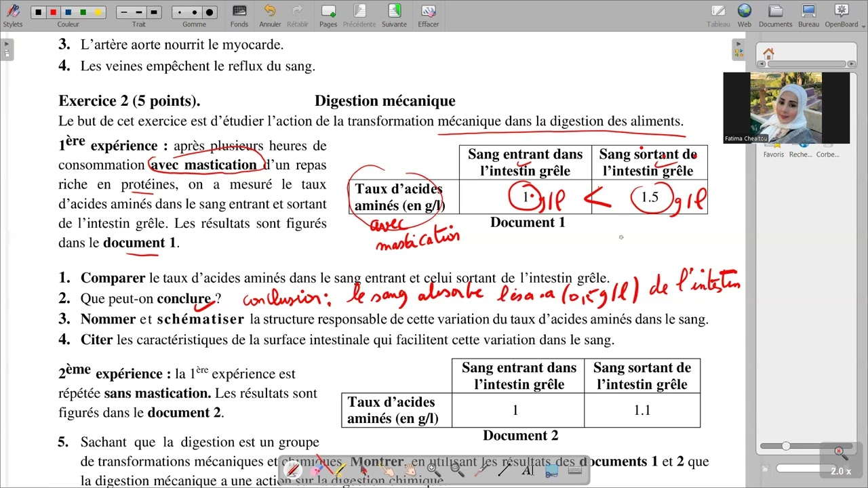The height and width of the screenshot is (488, 868).
Task: Select the green pen color
Action: click(x=83, y=12)
